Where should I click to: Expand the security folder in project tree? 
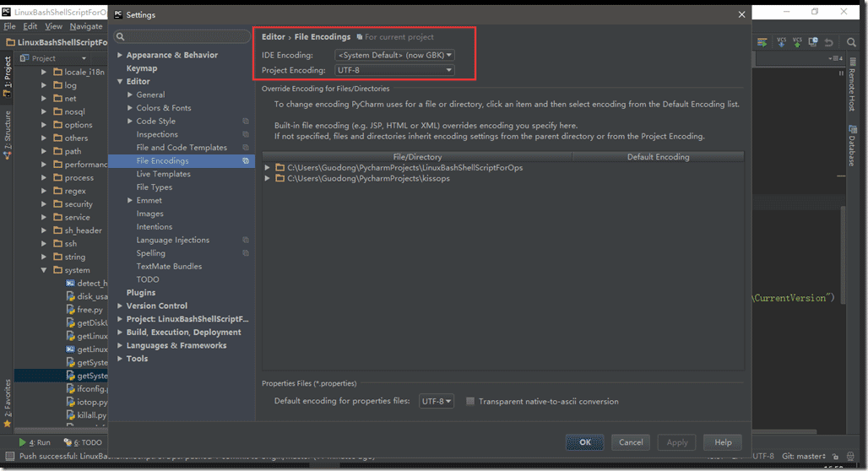coord(44,203)
